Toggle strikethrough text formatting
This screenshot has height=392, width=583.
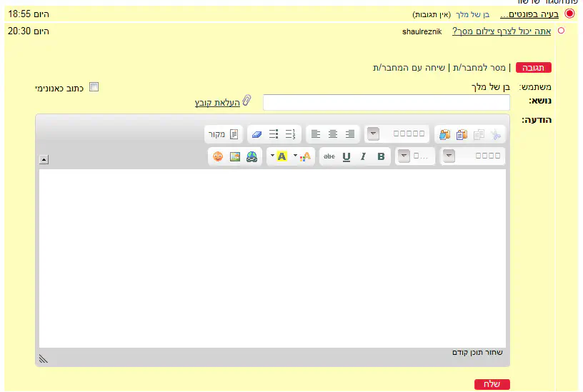coord(329,156)
